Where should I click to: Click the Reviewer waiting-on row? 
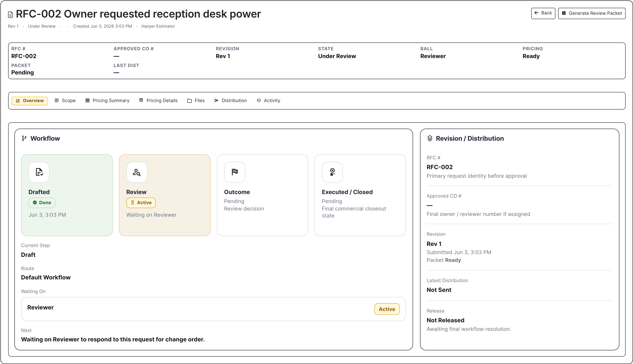click(x=213, y=309)
